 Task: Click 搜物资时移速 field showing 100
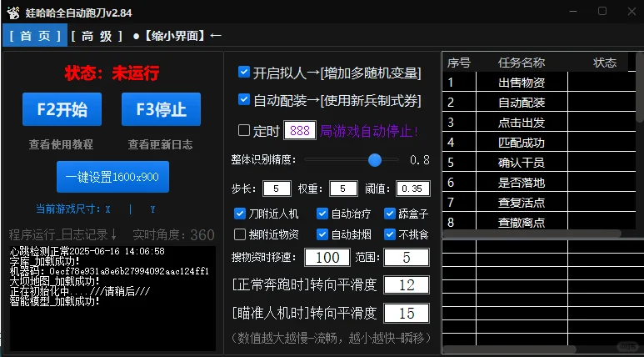point(327,258)
